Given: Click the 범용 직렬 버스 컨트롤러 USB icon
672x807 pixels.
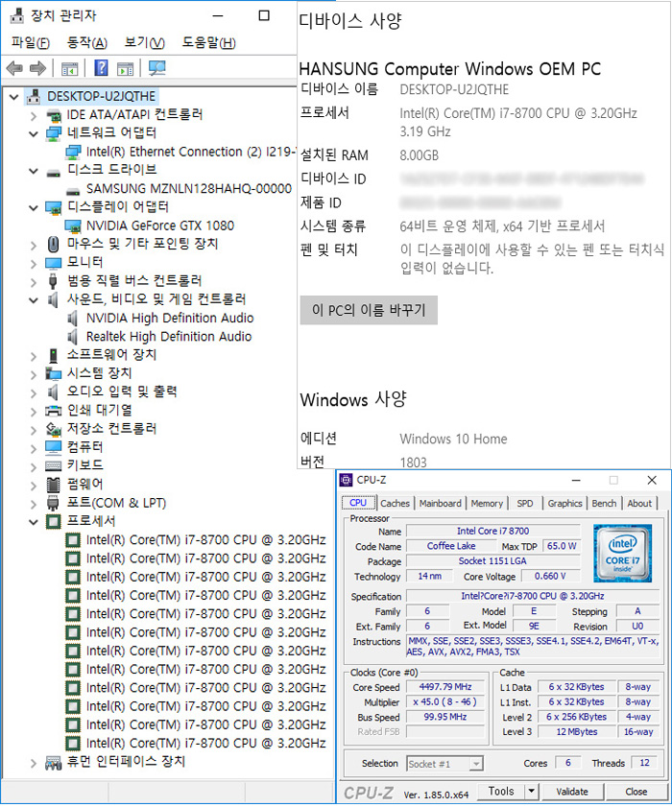Looking at the screenshot, I should tap(53, 281).
